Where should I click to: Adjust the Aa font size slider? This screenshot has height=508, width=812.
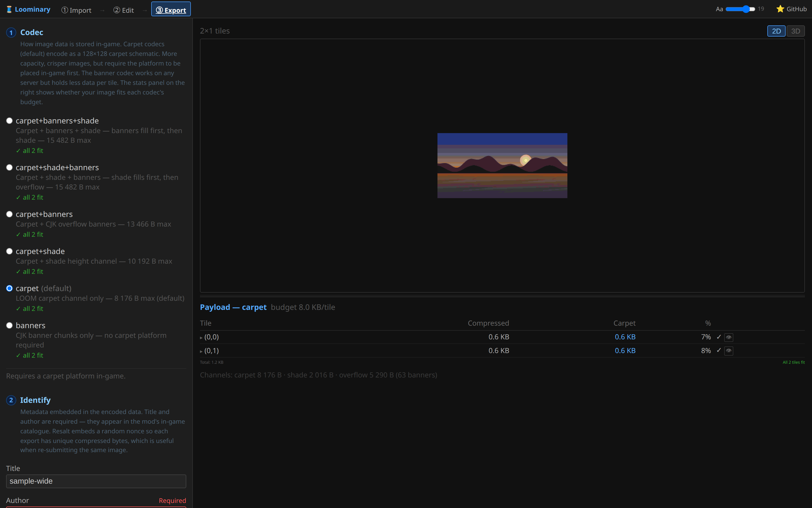[740, 9]
